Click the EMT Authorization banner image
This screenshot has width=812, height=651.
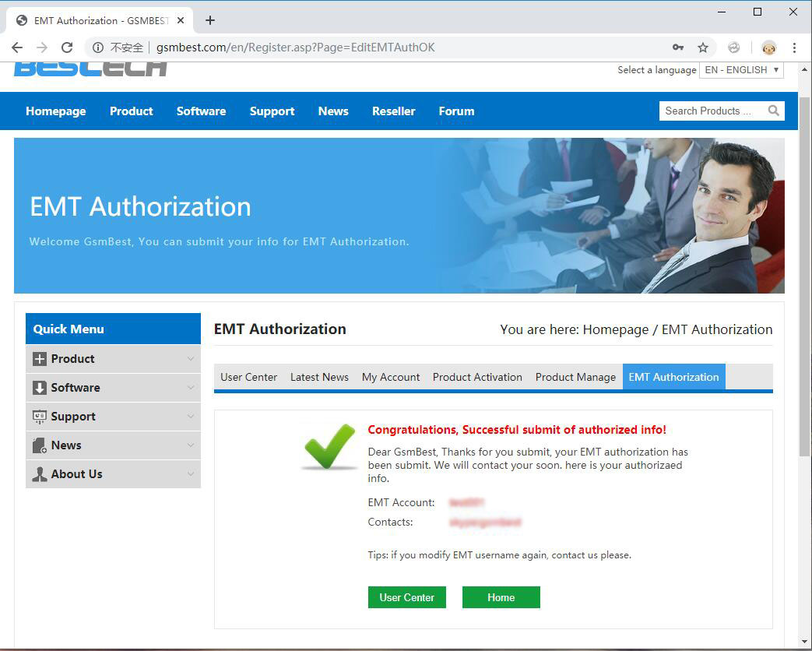[x=399, y=216]
